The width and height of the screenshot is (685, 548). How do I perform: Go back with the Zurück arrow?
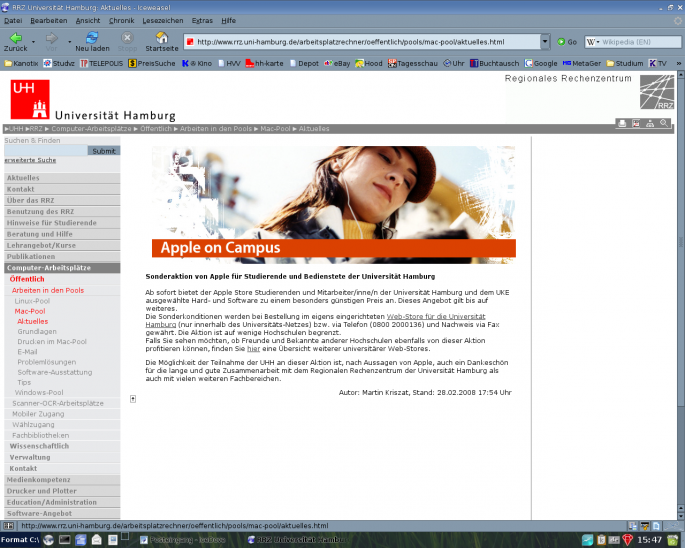tap(16, 42)
